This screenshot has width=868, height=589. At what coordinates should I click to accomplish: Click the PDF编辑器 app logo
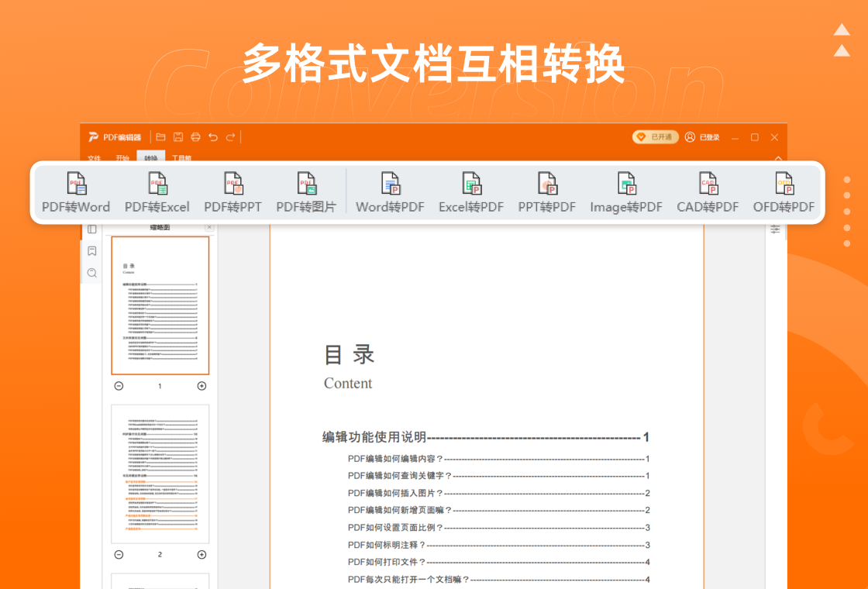coord(115,137)
